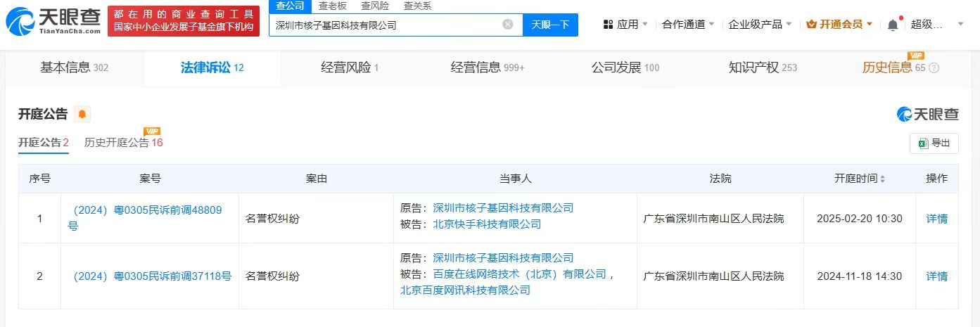The height and width of the screenshot is (327, 980).
Task: Switch to 查关系 search tab
Action: coord(418,6)
